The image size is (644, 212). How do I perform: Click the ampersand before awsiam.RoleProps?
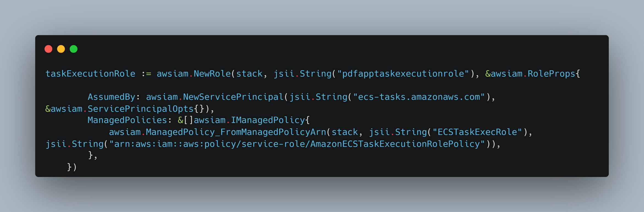488,74
